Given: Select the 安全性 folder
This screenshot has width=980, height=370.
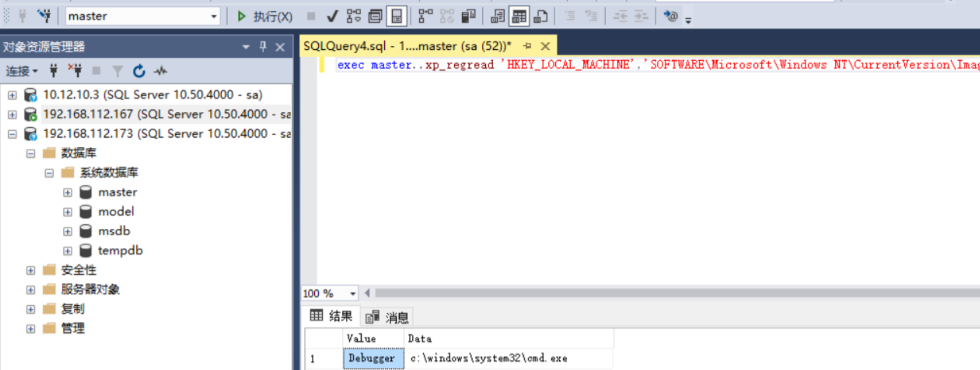Looking at the screenshot, I should pyautogui.click(x=78, y=270).
